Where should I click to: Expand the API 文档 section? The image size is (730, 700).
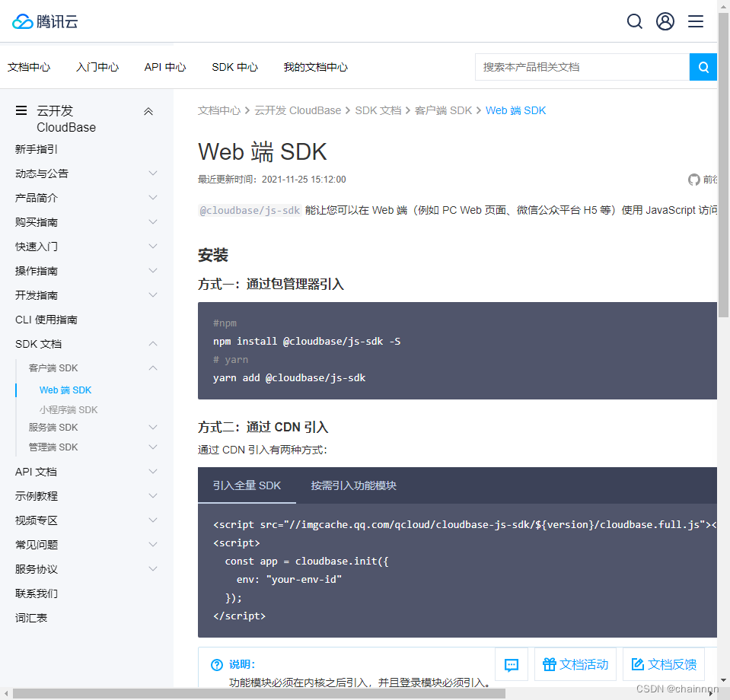(153, 472)
